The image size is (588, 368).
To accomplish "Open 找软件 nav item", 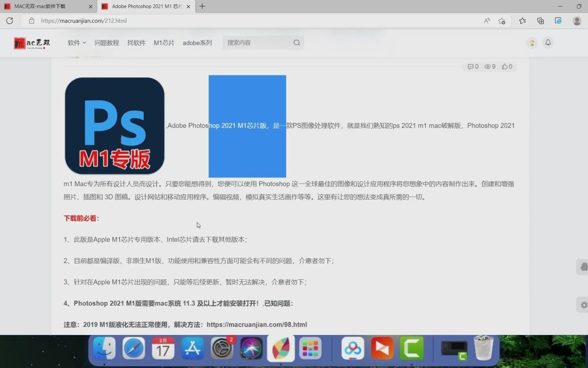I will point(136,43).
